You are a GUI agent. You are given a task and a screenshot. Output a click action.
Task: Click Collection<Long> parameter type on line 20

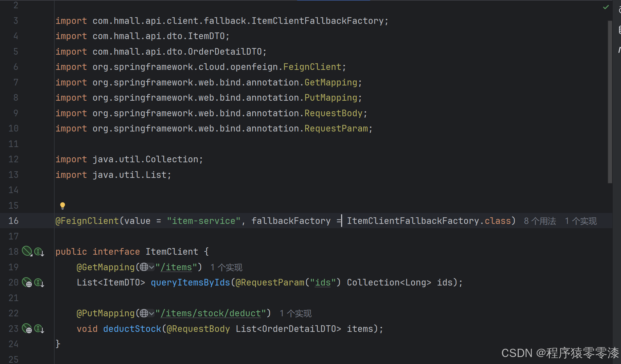click(389, 283)
